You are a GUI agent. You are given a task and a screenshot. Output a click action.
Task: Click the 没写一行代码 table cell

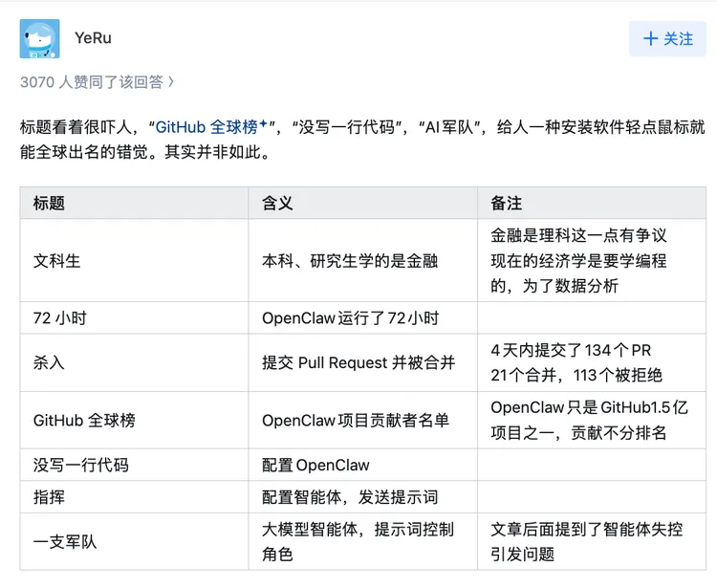(80, 465)
